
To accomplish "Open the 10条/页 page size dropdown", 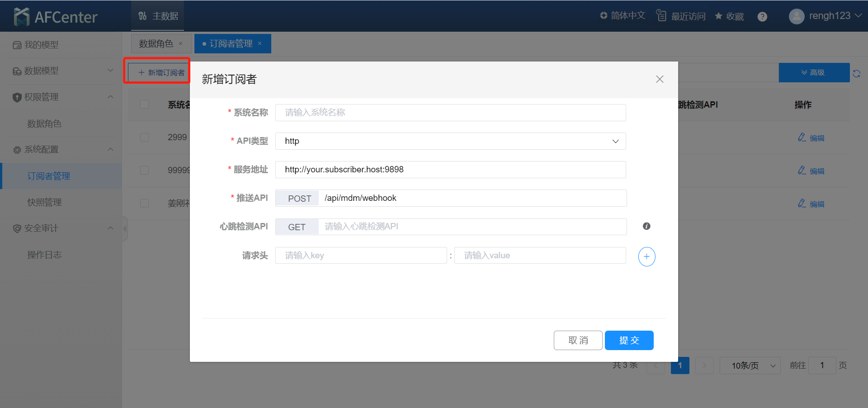I will pyautogui.click(x=750, y=365).
